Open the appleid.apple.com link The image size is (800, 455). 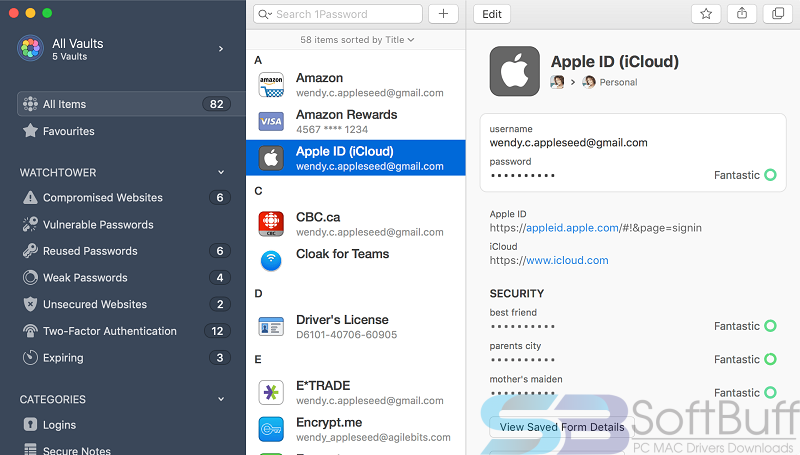[x=572, y=228]
